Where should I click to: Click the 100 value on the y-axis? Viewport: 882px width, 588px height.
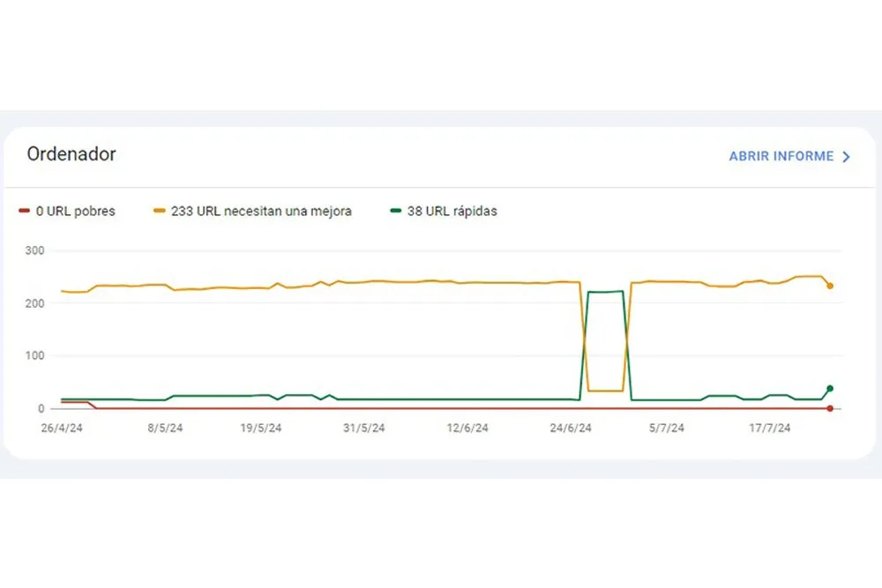[35, 356]
